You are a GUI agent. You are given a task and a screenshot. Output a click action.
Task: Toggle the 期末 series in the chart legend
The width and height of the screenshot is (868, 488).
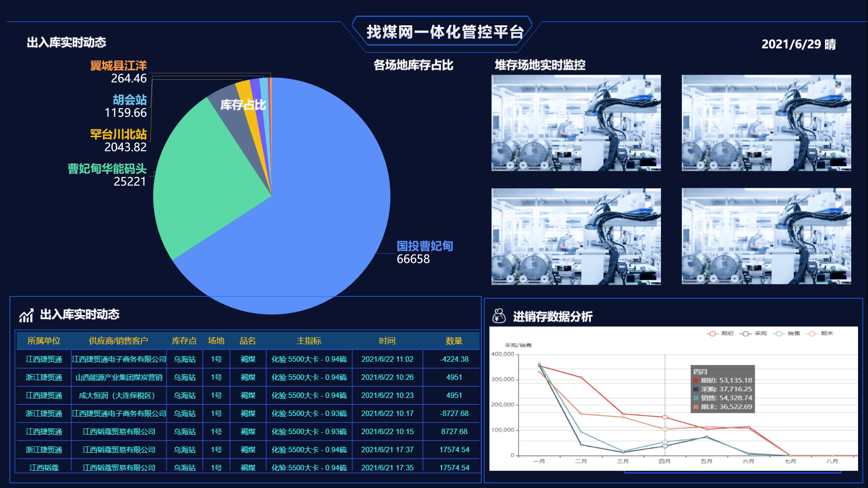point(819,334)
